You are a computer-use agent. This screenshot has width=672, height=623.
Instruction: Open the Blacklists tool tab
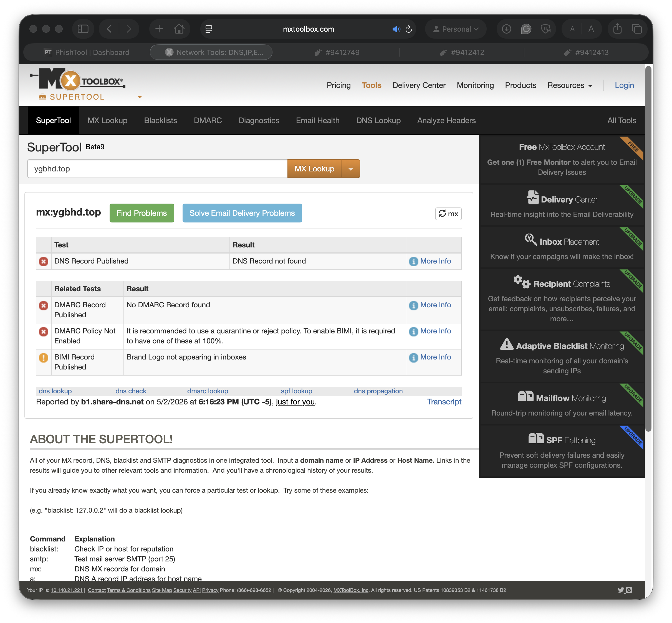(x=160, y=121)
